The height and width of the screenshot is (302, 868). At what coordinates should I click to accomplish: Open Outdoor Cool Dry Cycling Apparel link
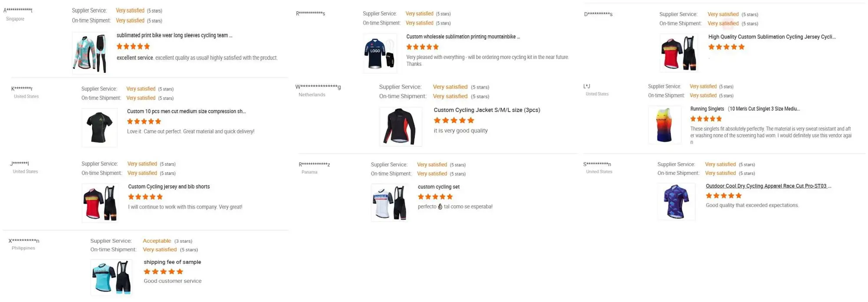tap(768, 186)
